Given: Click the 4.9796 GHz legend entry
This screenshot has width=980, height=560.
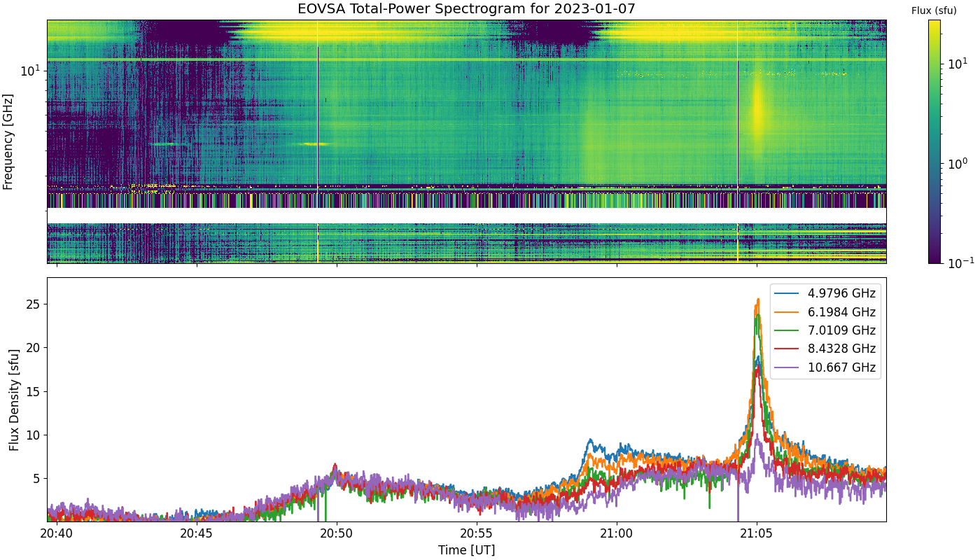Looking at the screenshot, I should click(x=825, y=293).
